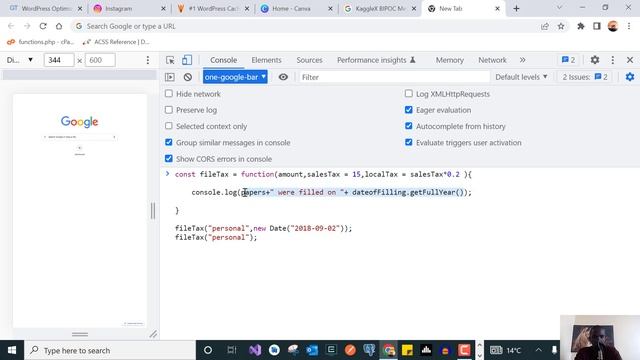Show the console sidebar icon
640x360 pixels.
170,77
